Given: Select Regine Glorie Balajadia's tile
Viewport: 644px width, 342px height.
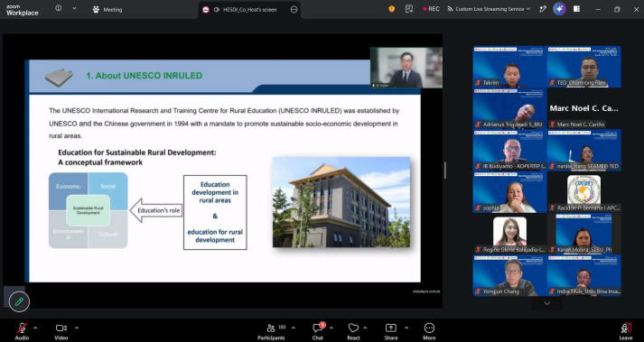Looking at the screenshot, I should coord(509,235).
